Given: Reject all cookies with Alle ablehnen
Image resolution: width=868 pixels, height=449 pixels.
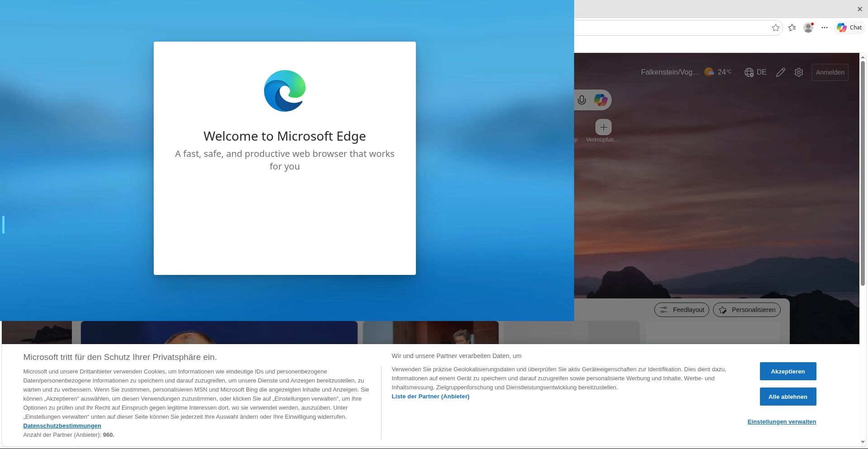Looking at the screenshot, I should tap(788, 397).
